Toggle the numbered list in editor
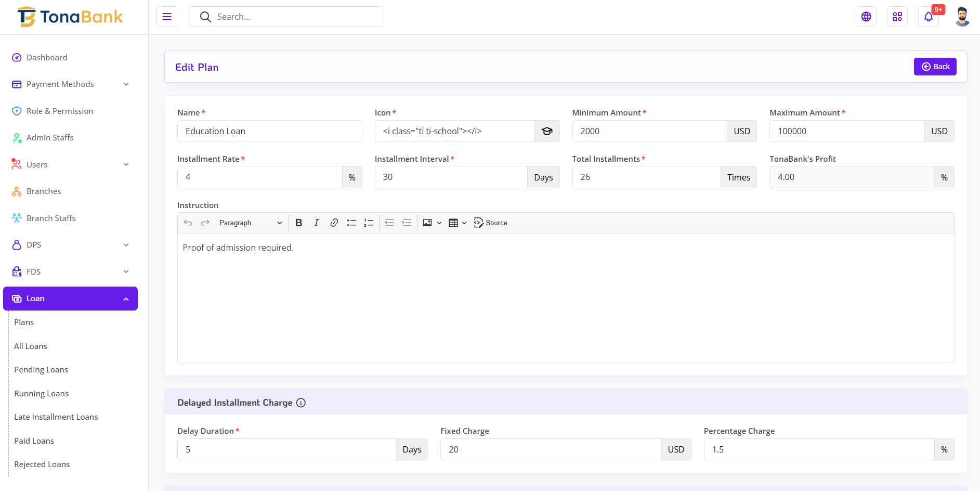Screen dimensions: 980x491 [x=369, y=223]
